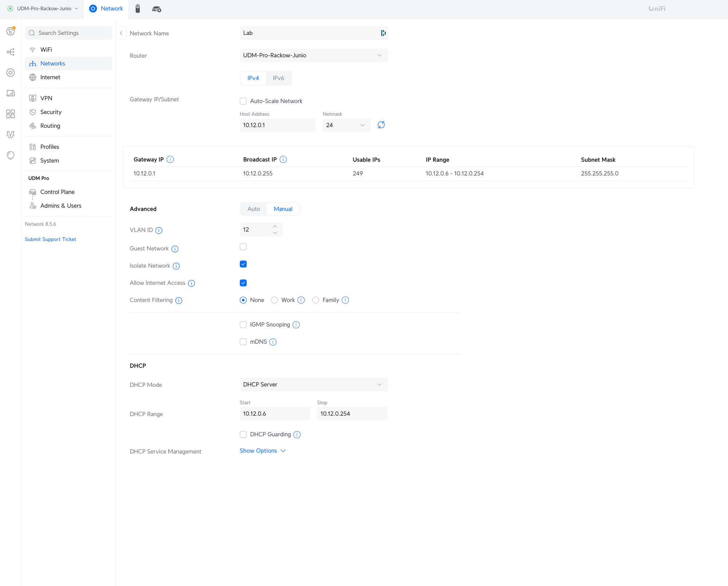Click Submit Support Ticket link
The width and height of the screenshot is (728, 586).
pyautogui.click(x=50, y=239)
